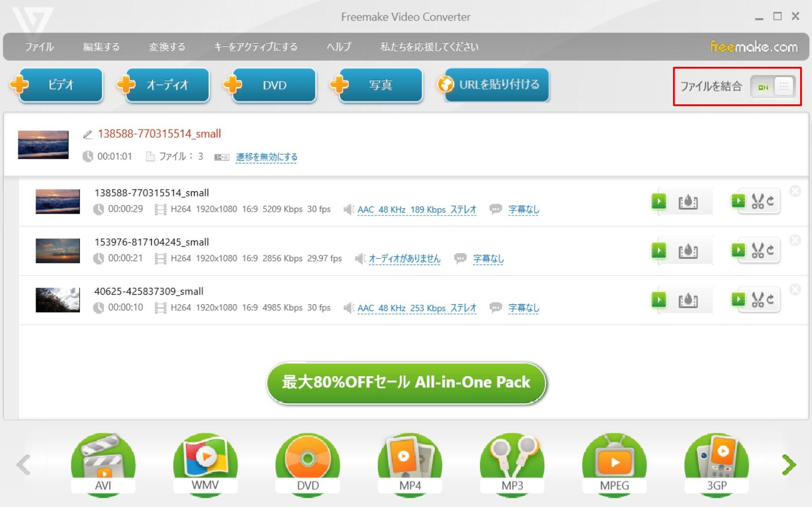
Task: Select the red merged title 138588-770315514_small
Action: click(x=159, y=134)
